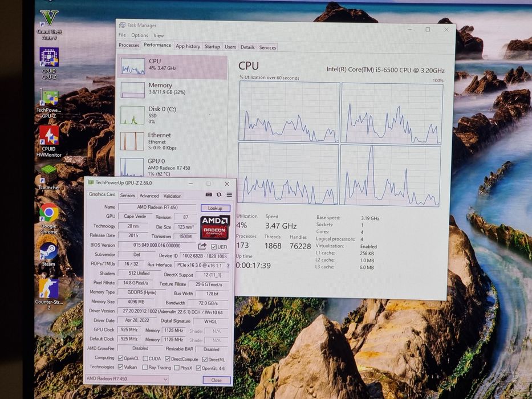Switch to GPU-Z Validation tab
Image resolution: width=532 pixels, height=399 pixels.
pyautogui.click(x=172, y=196)
